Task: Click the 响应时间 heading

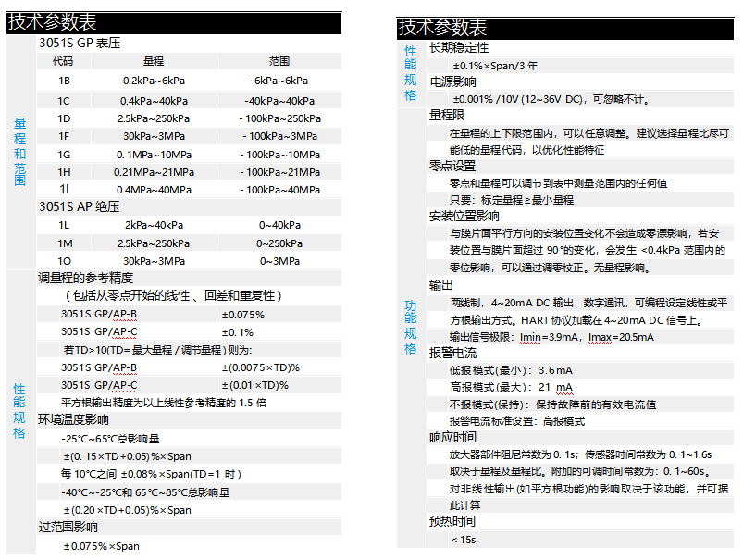Action: tap(452, 437)
